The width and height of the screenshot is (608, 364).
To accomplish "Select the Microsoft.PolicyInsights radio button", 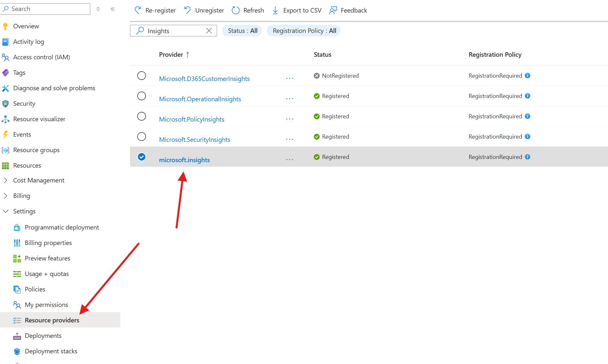I will coord(142,116).
